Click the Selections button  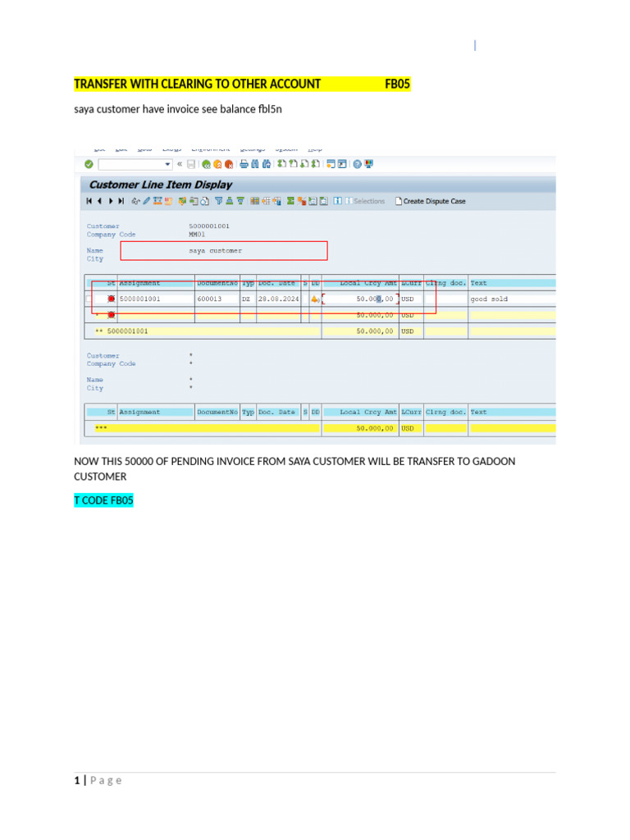click(365, 201)
